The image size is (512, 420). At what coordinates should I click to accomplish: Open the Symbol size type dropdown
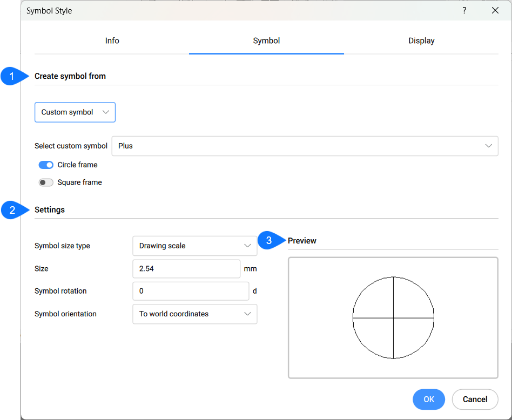pos(194,246)
